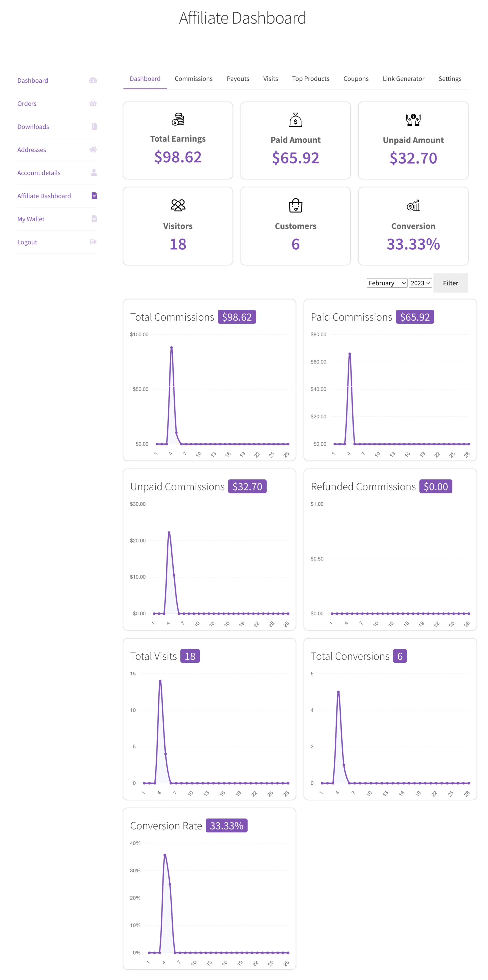The image size is (488, 980).
Task: Click the people group icon above Visitors
Action: 178,205
